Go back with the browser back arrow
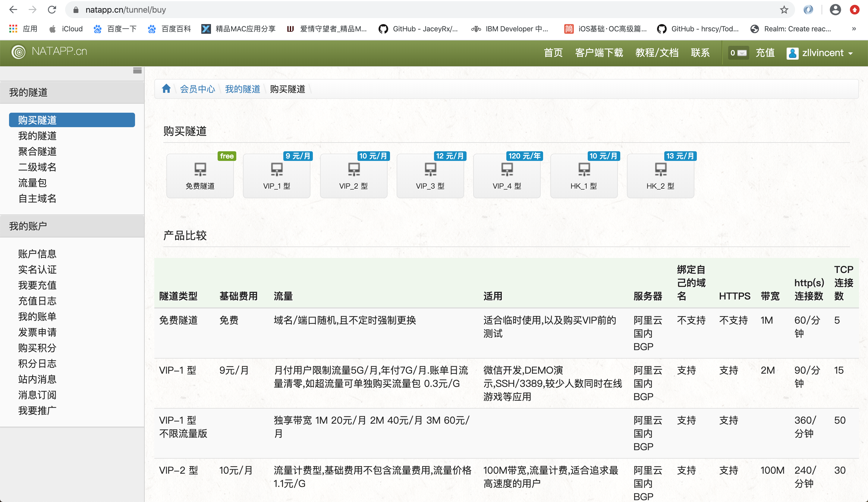The image size is (868, 502). [x=13, y=10]
